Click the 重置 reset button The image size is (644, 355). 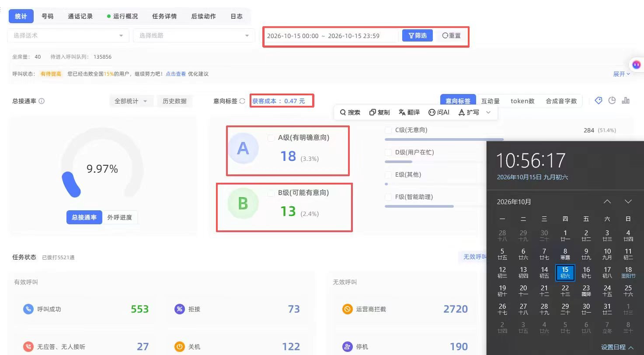(x=451, y=35)
